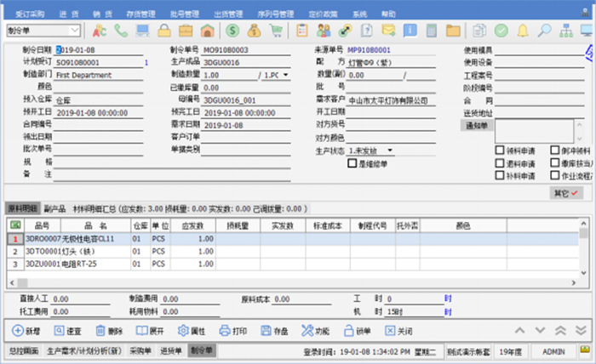
Task: Toggle the 是缩缩单 checkbox
Action: point(352,163)
